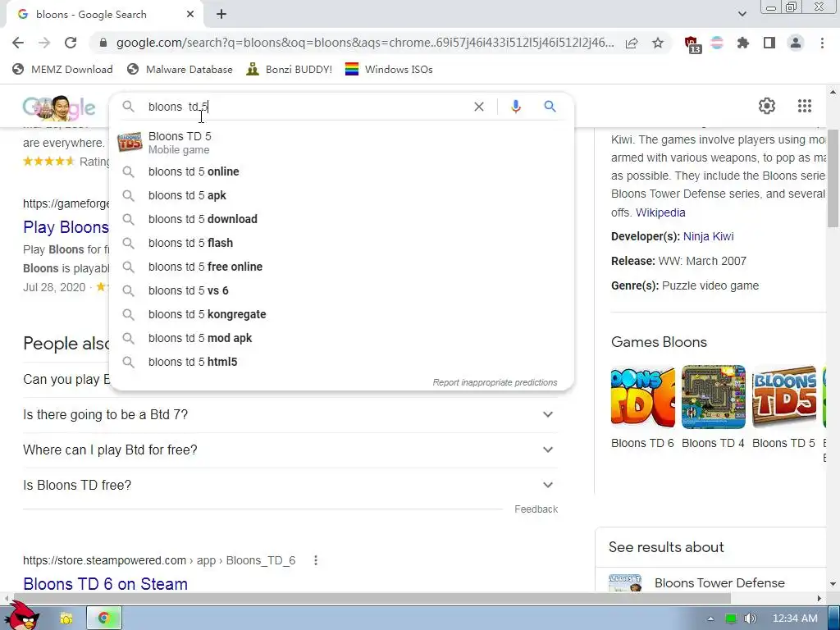The image size is (840, 630).
Task: Open MEMZ Download bookmark
Action: [62, 69]
